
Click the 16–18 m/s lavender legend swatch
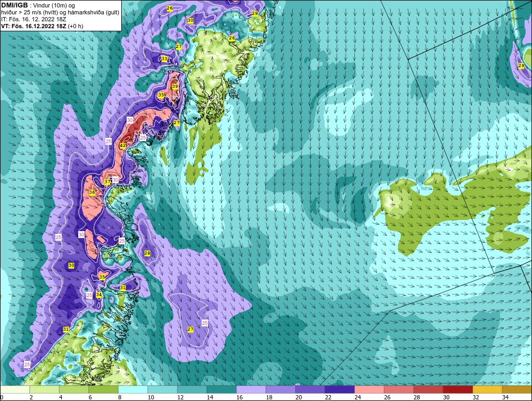tap(251, 389)
